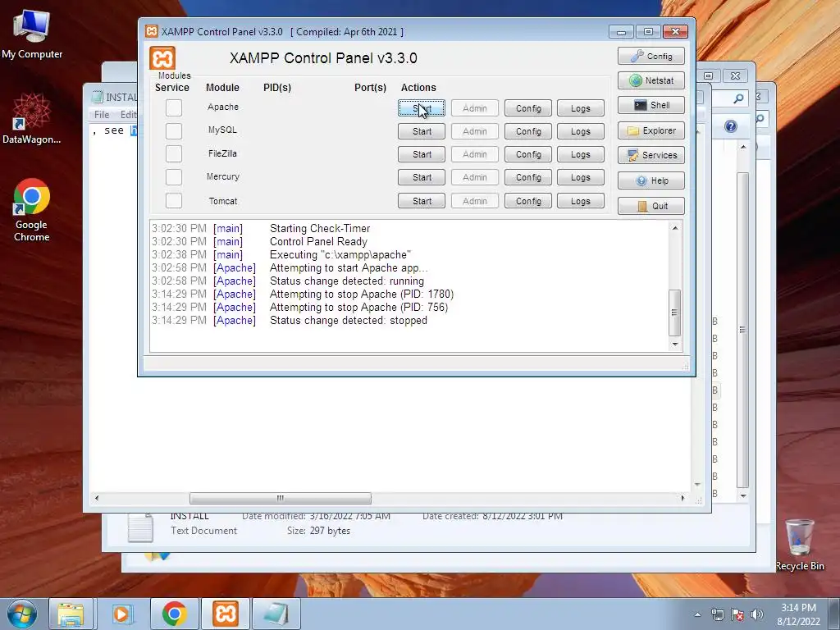This screenshot has height=630, width=840.
Task: Launch the Shell terminal button
Action: click(651, 105)
